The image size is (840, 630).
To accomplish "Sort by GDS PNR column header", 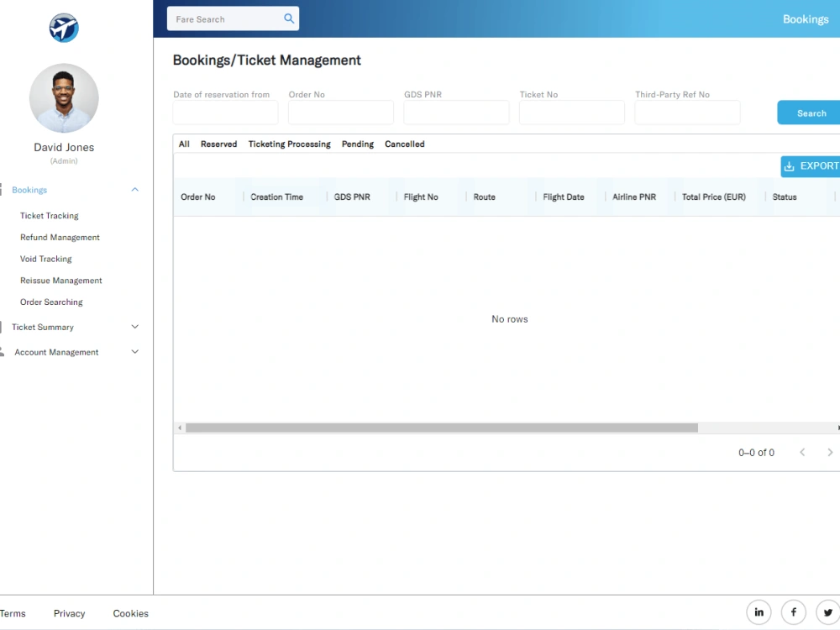I will (352, 197).
